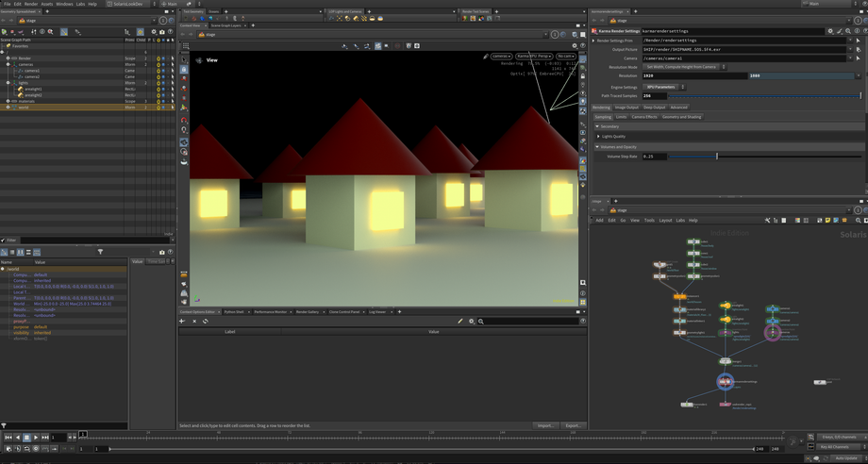Expand the lights tree item

pos(8,83)
